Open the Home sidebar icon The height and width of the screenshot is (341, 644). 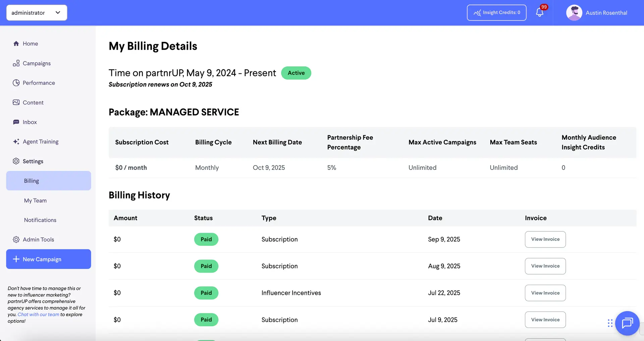[x=16, y=44]
